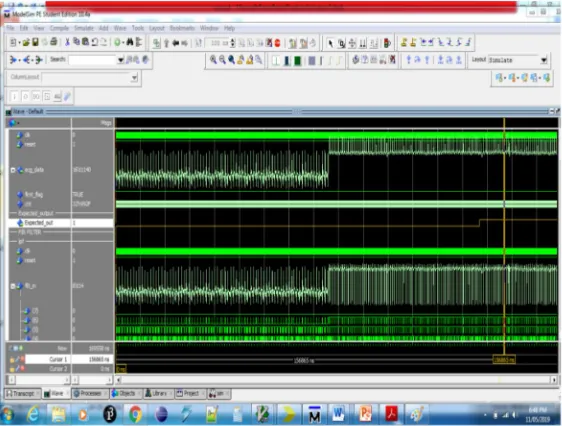The image size is (562, 426).
Task: Click the Undo toolbar icon
Action: point(95,42)
